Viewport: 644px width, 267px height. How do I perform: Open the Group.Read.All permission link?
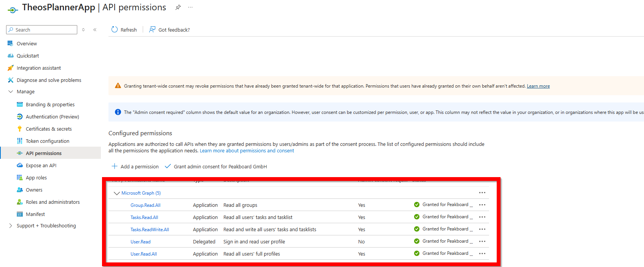coord(145,205)
